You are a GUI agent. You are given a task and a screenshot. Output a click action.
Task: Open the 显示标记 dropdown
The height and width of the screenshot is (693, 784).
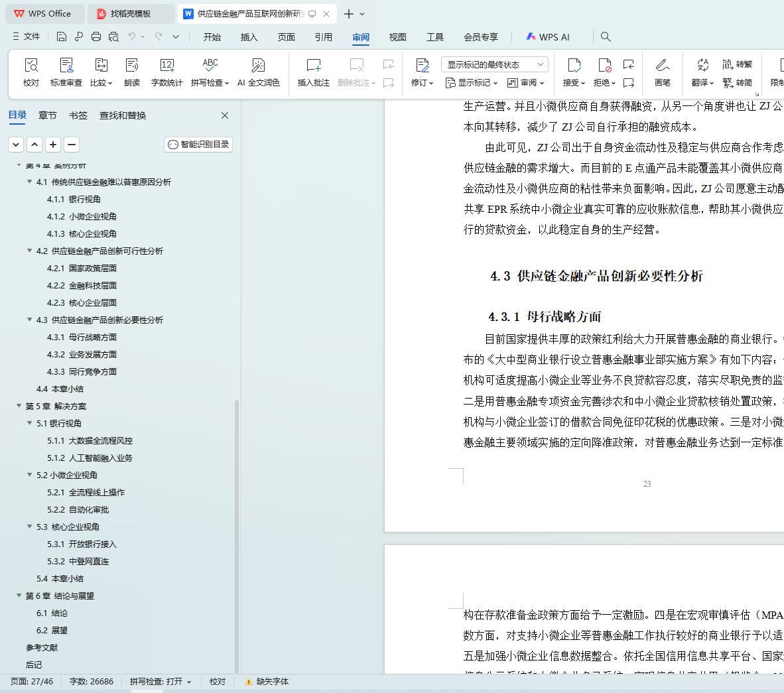pyautogui.click(x=472, y=82)
